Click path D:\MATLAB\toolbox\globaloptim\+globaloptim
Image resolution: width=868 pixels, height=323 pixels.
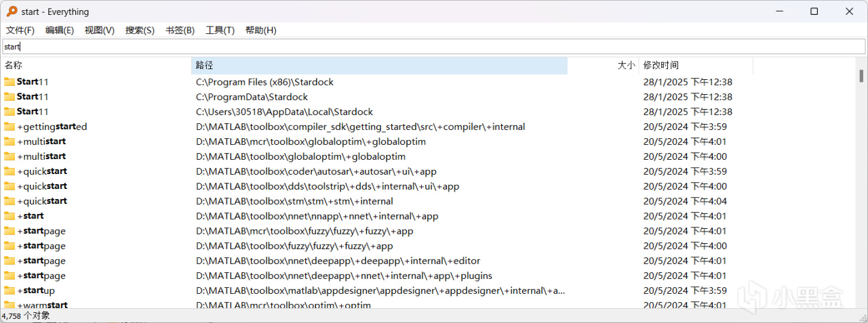point(301,156)
